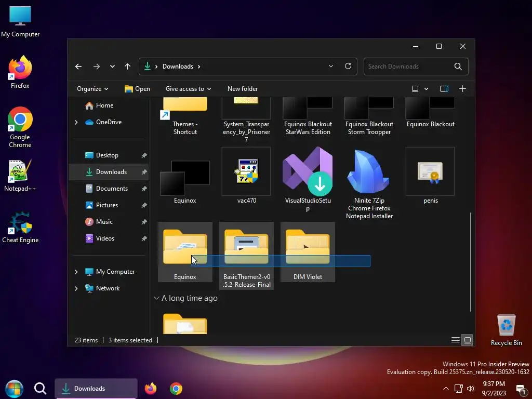This screenshot has height=399, width=532.
Task: Open Google Chrome desktop shortcut
Action: [20, 127]
